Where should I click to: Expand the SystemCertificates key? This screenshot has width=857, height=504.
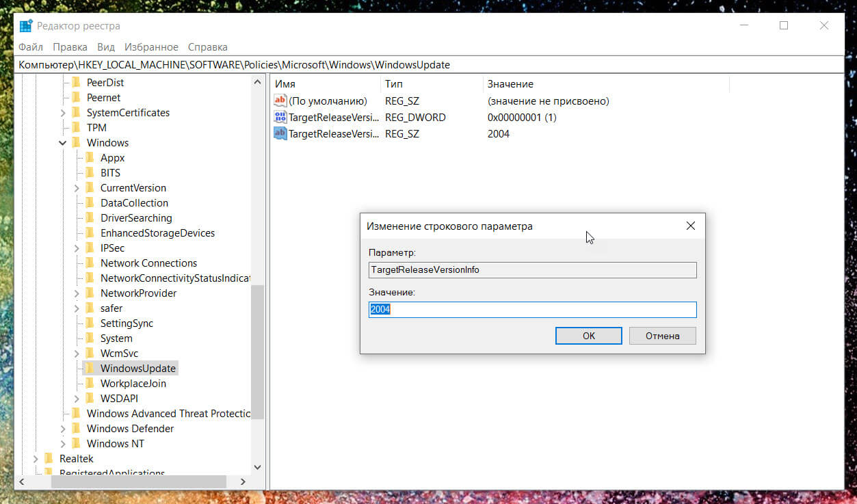63,112
